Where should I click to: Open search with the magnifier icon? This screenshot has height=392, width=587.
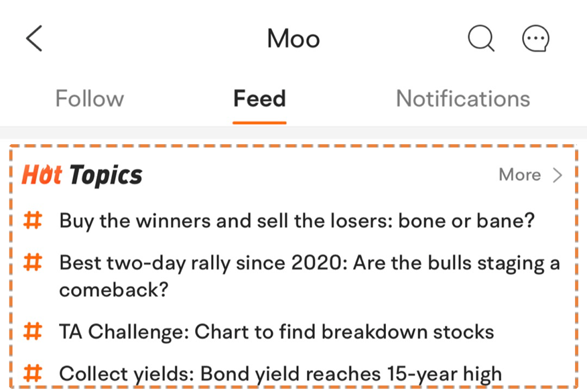(x=481, y=38)
